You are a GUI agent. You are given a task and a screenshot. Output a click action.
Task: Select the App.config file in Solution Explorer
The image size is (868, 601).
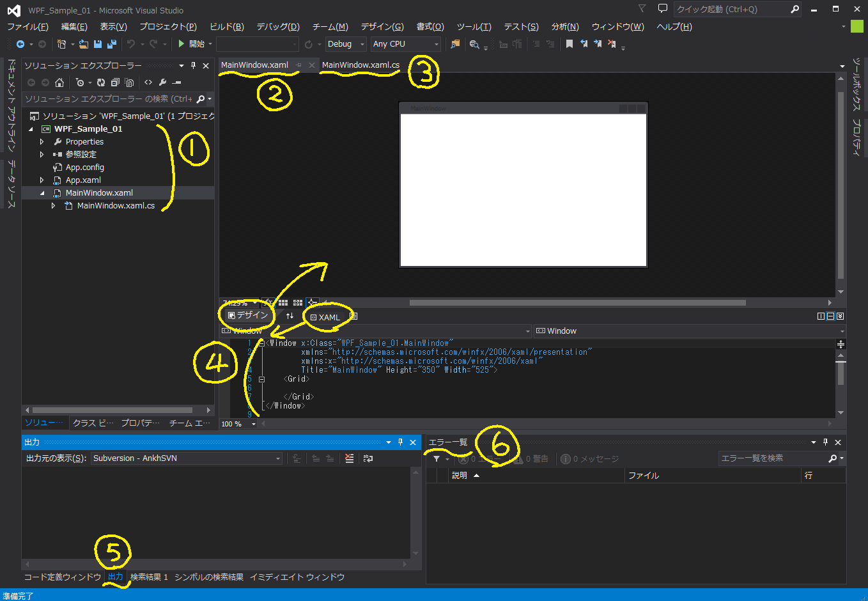84,168
